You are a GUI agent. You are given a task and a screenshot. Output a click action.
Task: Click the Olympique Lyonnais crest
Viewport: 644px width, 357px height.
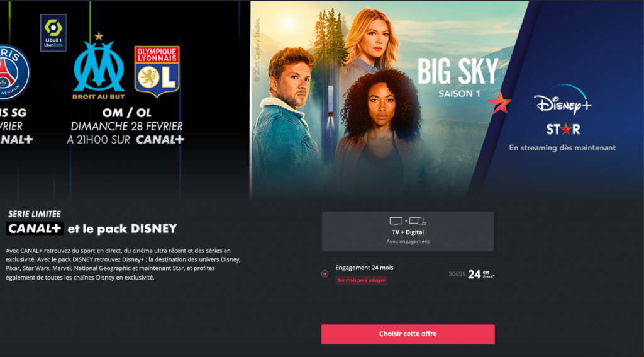tap(157, 72)
